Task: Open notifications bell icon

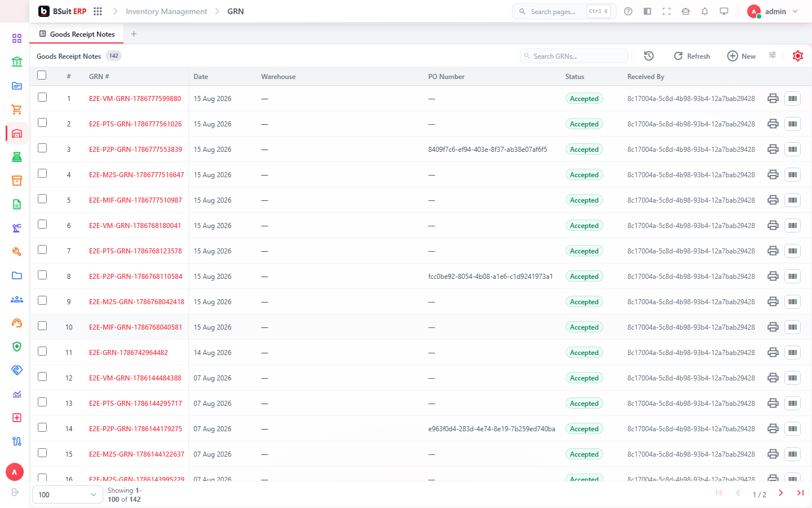Action: point(705,11)
